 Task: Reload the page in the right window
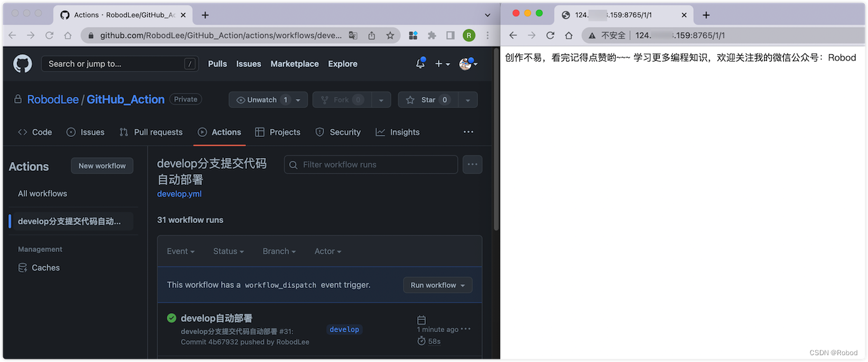tap(550, 35)
